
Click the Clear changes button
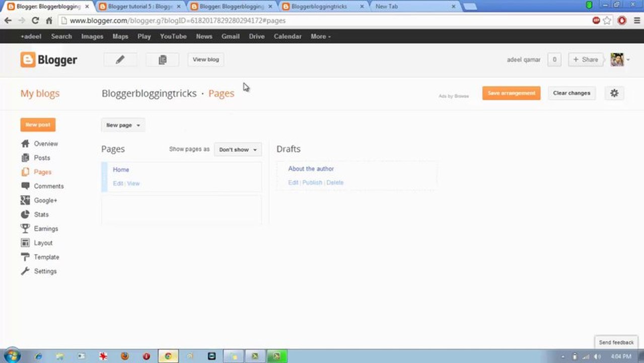tap(571, 93)
